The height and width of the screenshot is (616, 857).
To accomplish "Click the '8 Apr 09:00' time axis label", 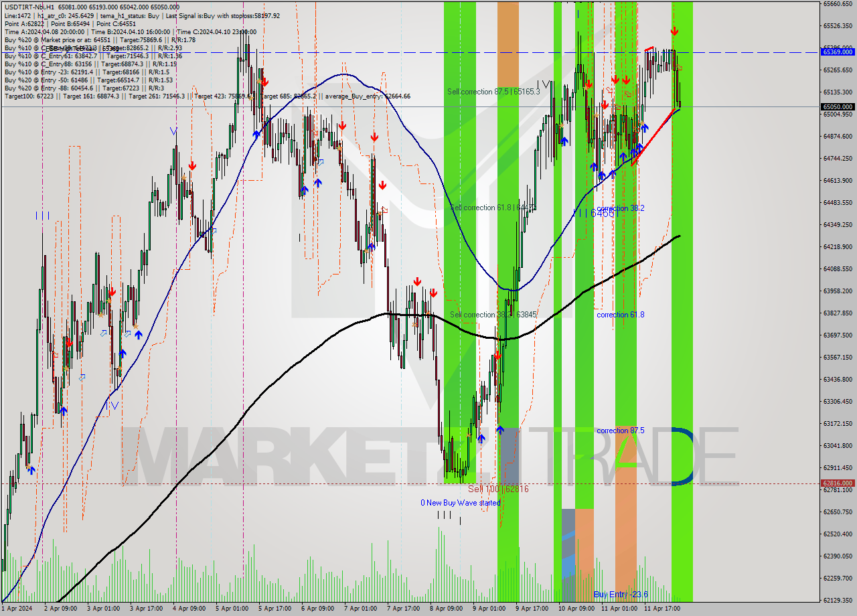I will [x=447, y=609].
